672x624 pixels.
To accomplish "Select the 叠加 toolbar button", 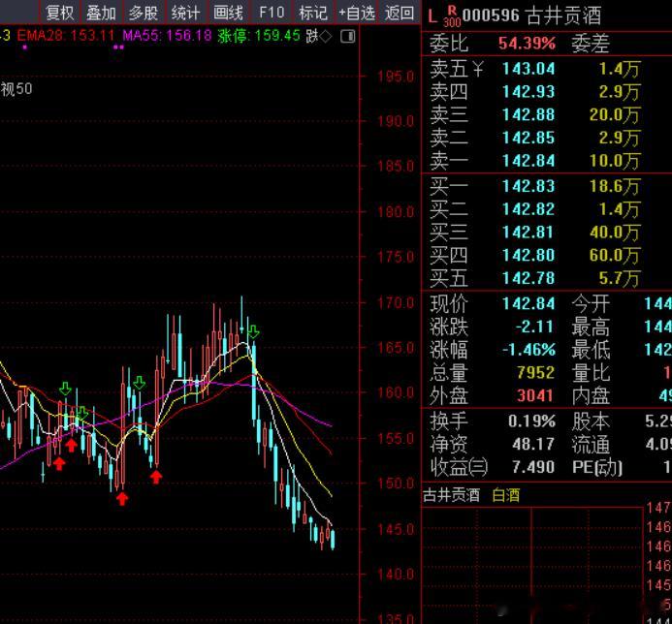I will [101, 13].
